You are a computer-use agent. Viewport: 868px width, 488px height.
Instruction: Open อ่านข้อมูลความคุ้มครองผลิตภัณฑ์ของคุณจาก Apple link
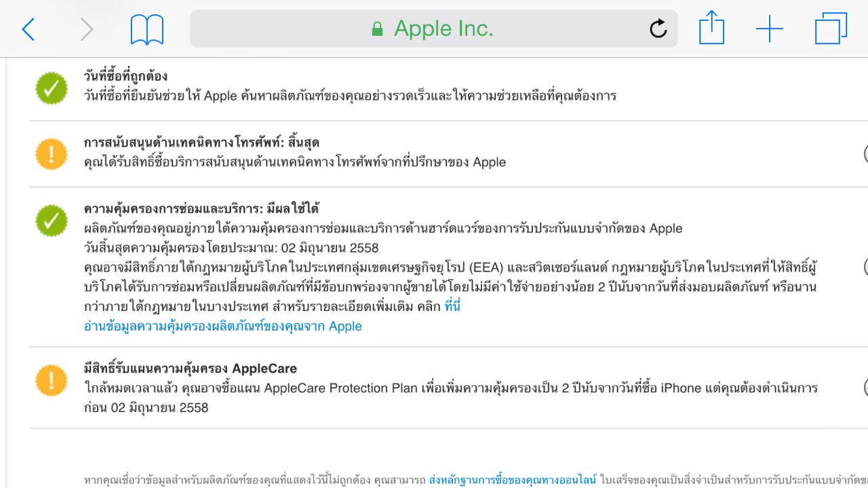[223, 326]
